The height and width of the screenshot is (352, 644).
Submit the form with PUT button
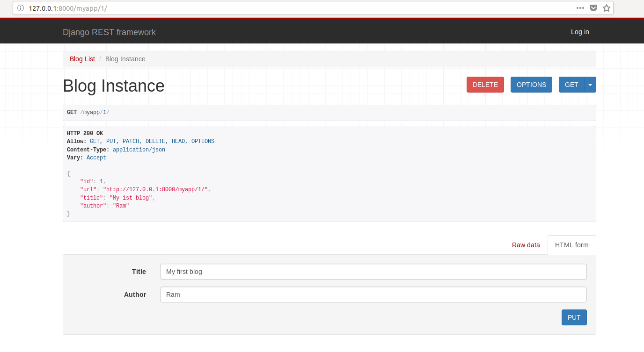click(574, 317)
